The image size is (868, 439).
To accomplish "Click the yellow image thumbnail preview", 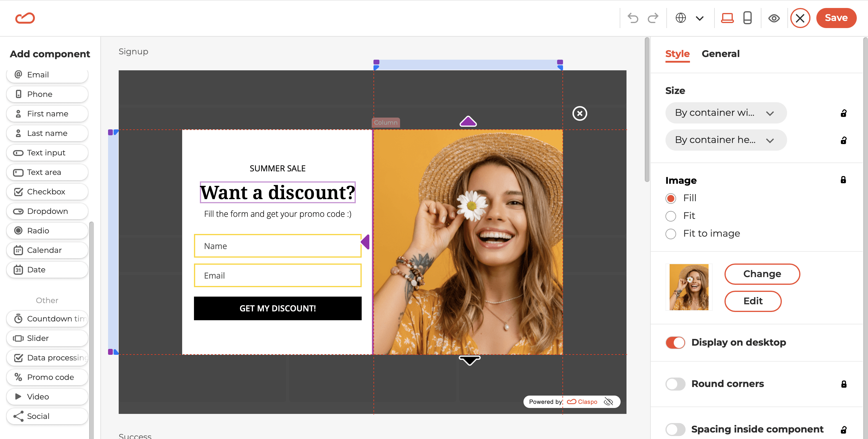I will (x=688, y=287).
